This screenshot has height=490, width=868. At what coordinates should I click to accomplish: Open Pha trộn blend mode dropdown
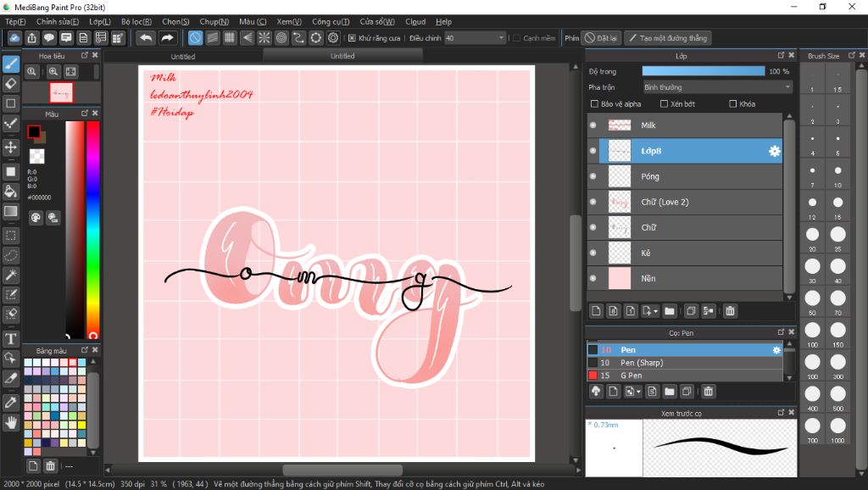point(717,87)
